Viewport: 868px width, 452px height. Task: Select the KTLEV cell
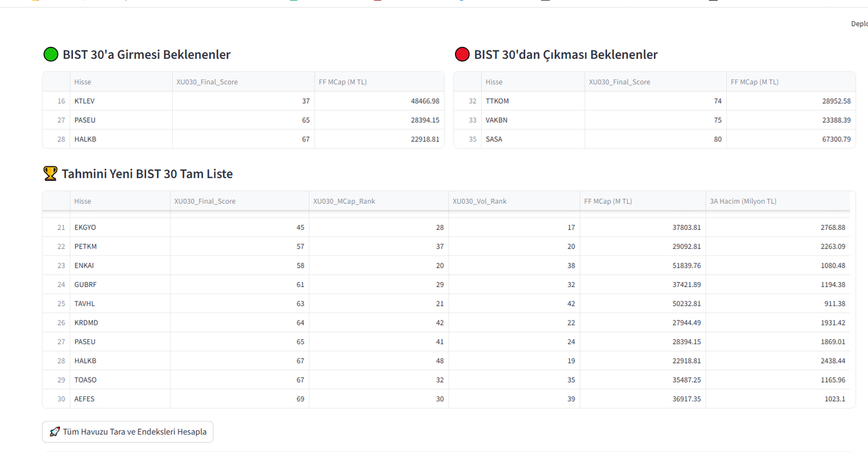pyautogui.click(x=121, y=101)
